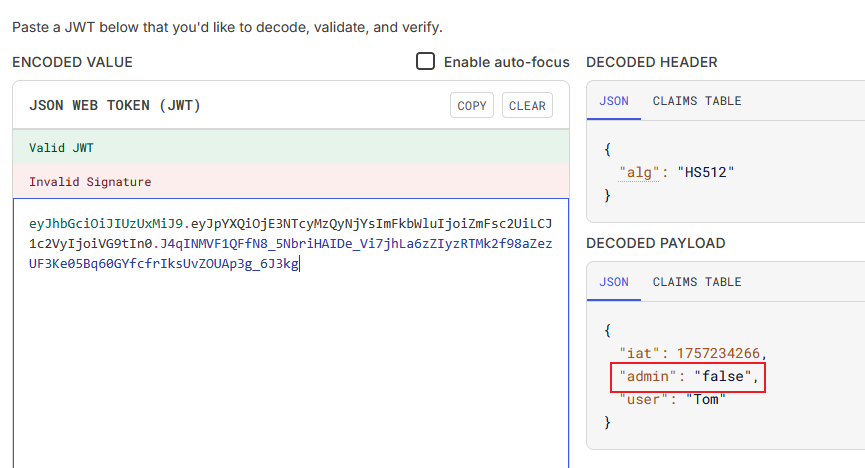Click the "false" admin value in payload

pos(723,376)
